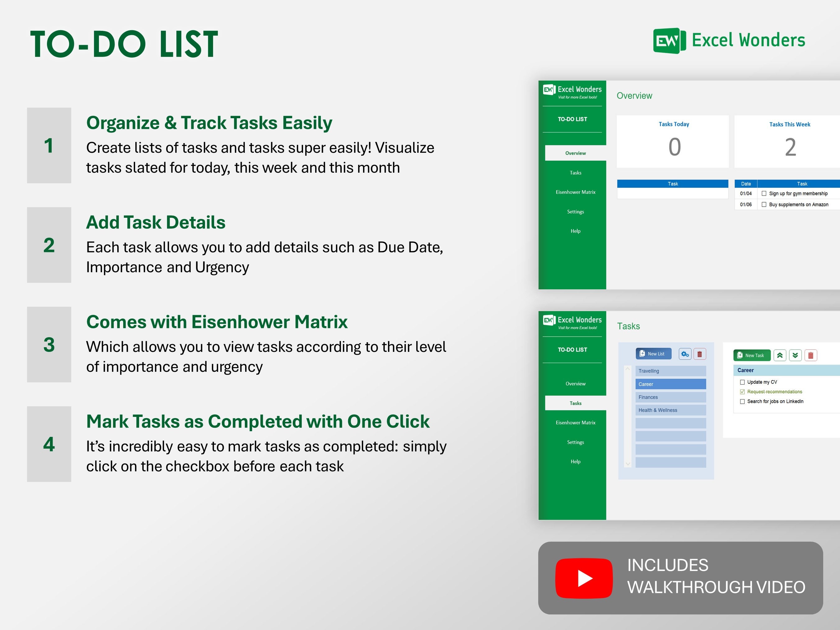
Task: Select the Tasks This Week header
Action: coord(790,124)
